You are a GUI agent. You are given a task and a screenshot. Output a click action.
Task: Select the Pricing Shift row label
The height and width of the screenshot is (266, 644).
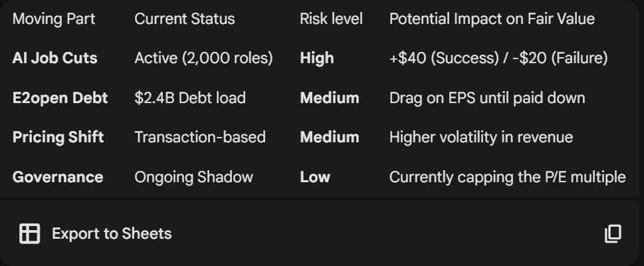click(x=58, y=138)
